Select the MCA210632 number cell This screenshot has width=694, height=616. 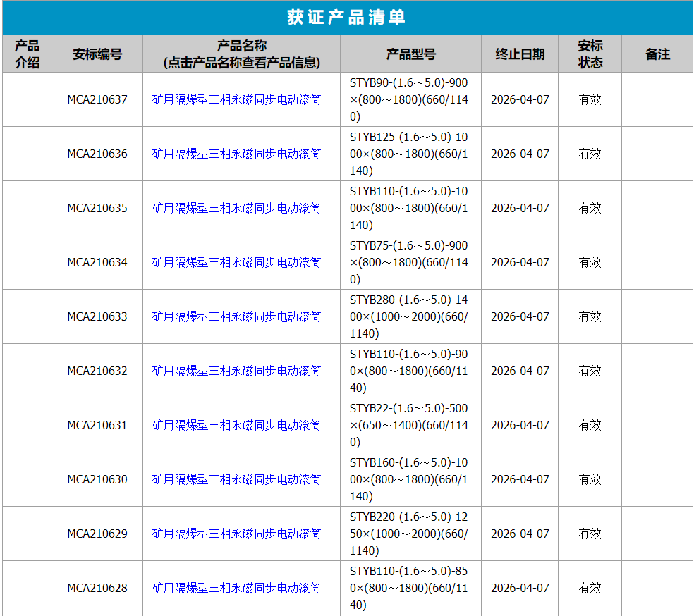97,371
